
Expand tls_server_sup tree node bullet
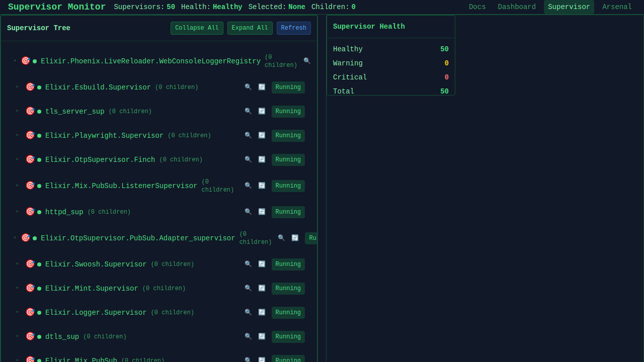pyautogui.click(x=17, y=111)
